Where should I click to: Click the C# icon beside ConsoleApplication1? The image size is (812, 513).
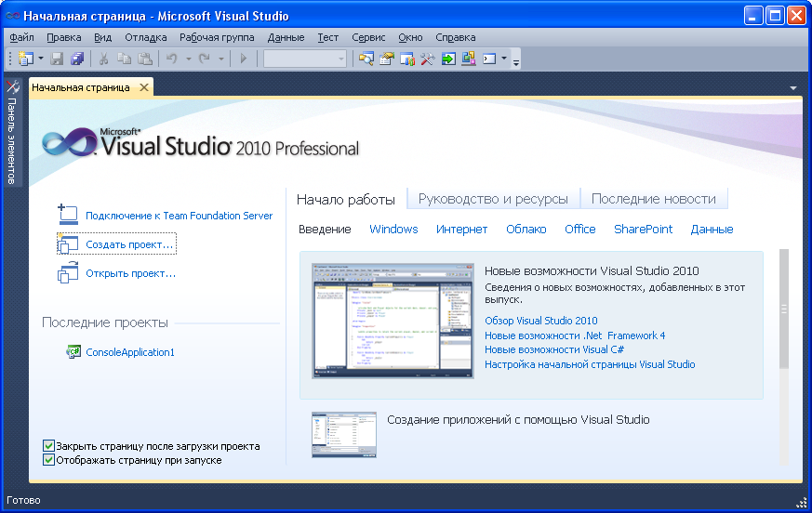point(73,352)
